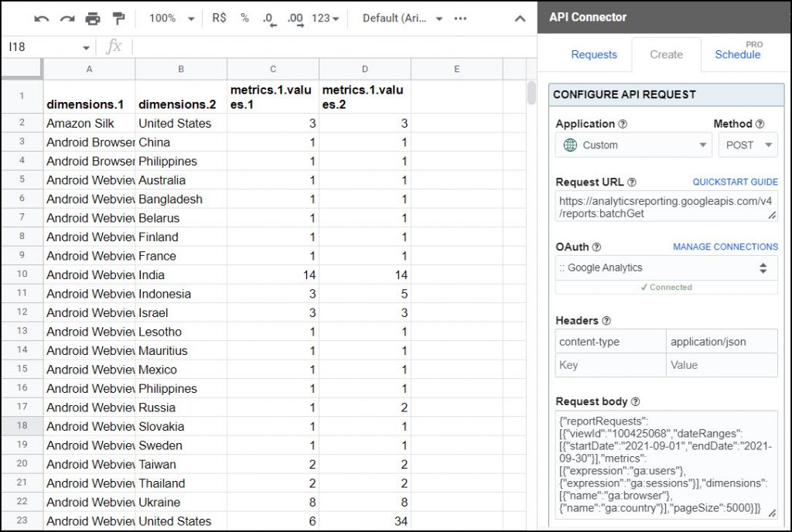The width and height of the screenshot is (792, 532).
Task: Open the Application Custom dropdown
Action: point(633,145)
